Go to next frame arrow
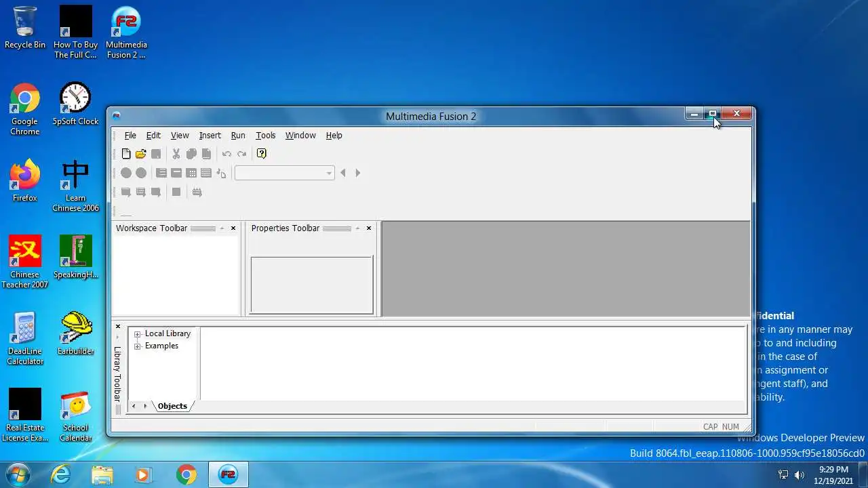Screen dimensions: 868x488 click(x=358, y=173)
